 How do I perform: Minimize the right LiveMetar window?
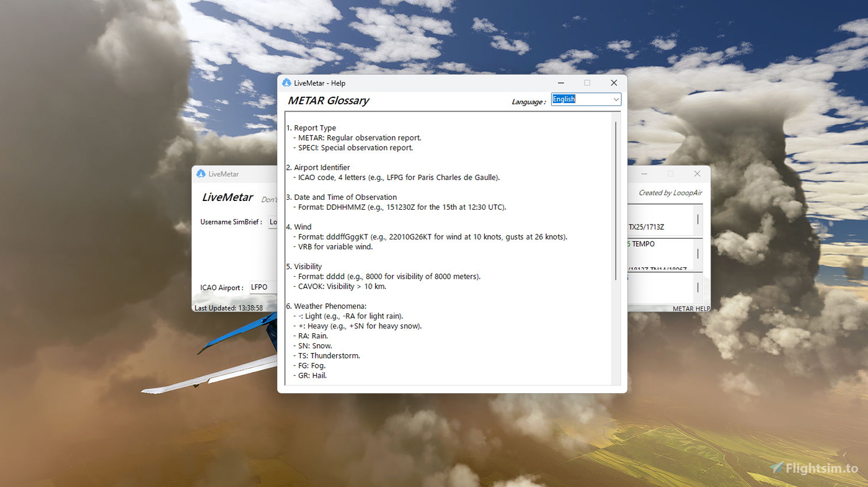coord(644,174)
